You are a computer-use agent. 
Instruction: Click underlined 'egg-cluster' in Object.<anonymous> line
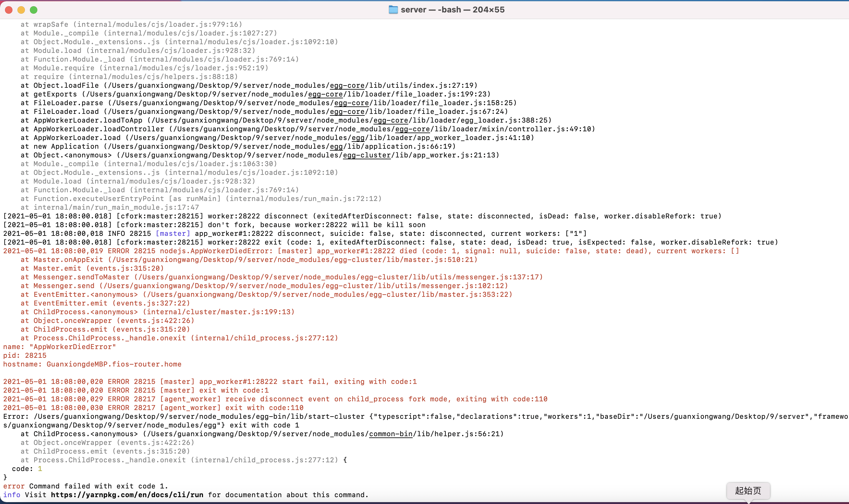coord(367,155)
